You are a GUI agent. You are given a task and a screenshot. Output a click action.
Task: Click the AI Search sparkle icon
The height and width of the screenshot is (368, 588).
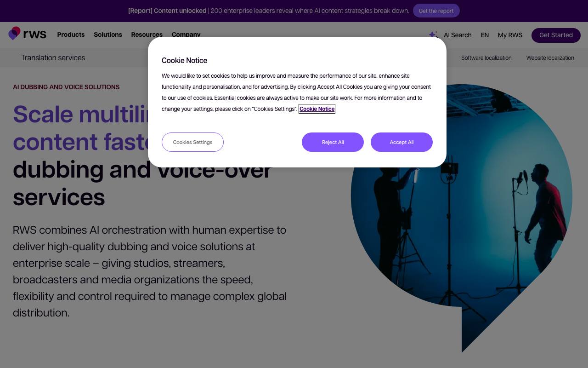[433, 34]
